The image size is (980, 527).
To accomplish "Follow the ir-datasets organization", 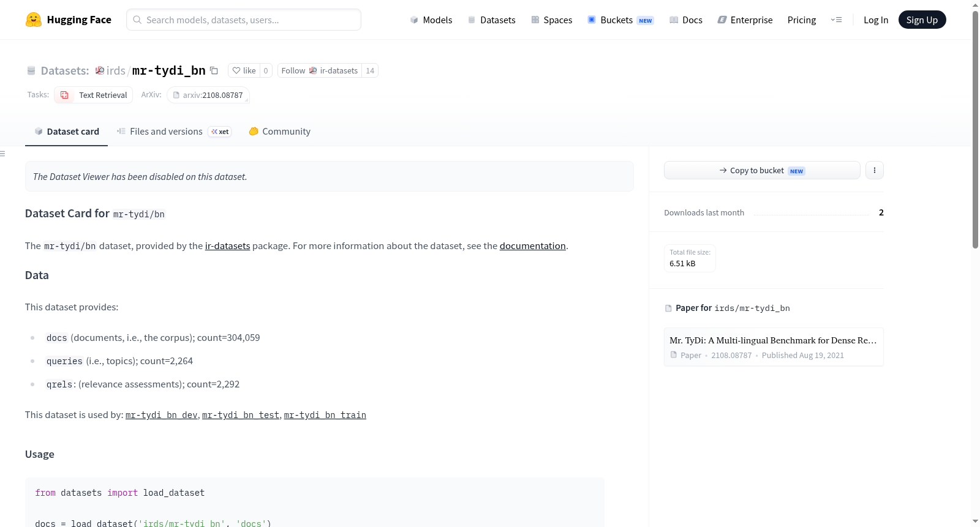I will click(320, 70).
